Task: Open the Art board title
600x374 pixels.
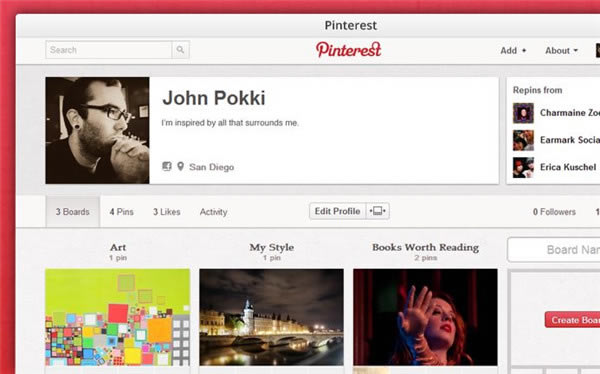Action: [x=118, y=247]
